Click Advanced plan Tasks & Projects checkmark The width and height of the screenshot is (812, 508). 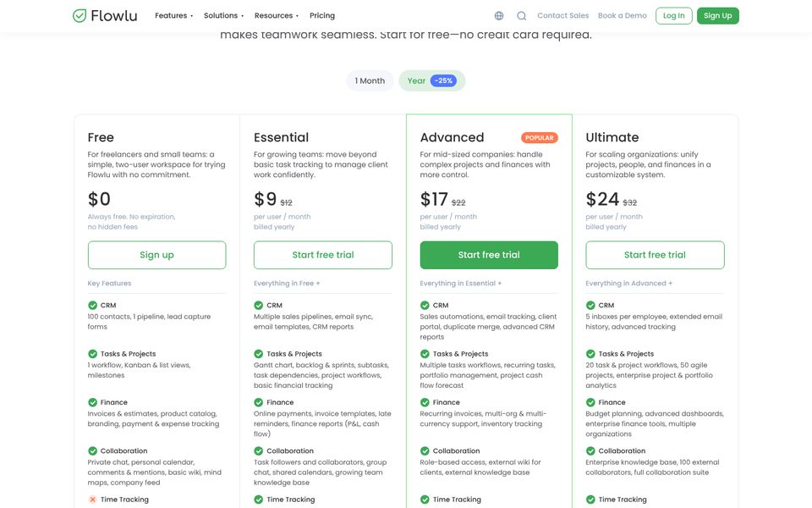pos(425,354)
